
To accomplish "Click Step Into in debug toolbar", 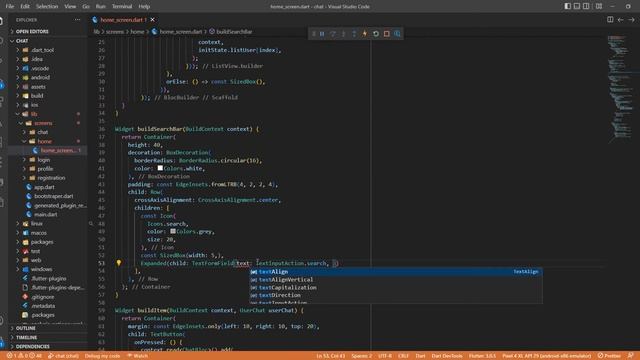I will [x=343, y=34].
